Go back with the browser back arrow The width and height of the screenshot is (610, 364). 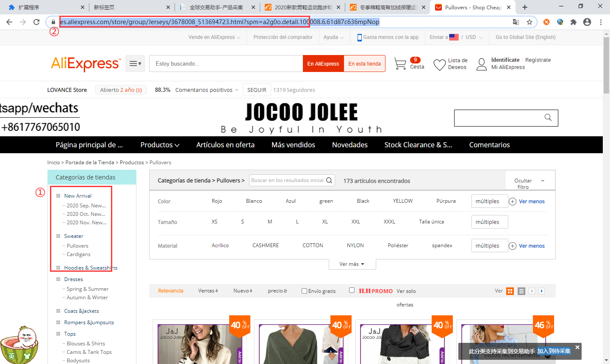[9, 22]
